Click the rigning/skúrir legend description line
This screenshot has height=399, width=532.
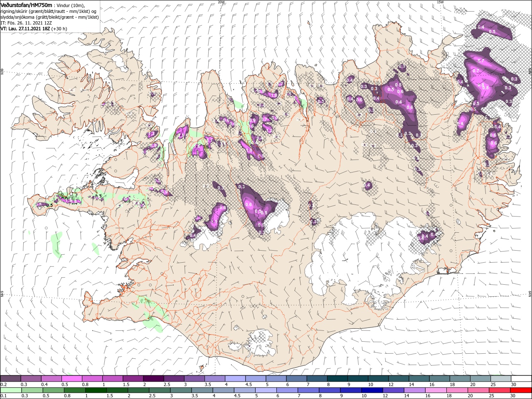click(49, 11)
